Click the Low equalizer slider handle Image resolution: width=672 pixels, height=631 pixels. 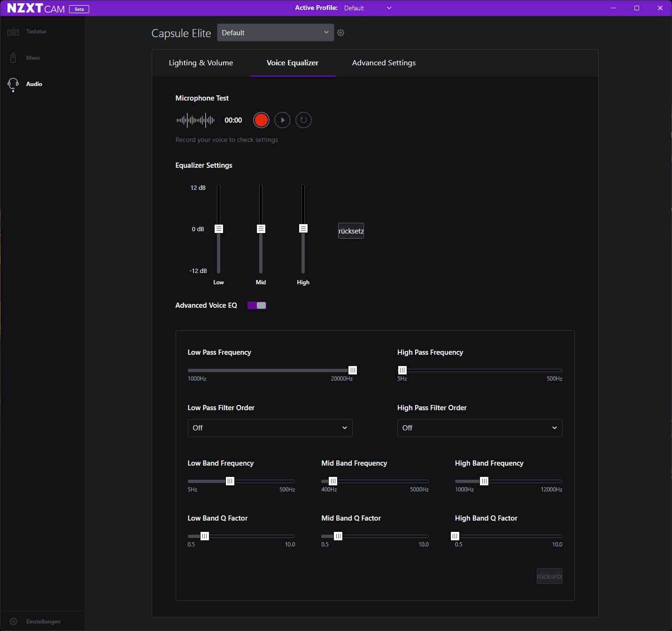coord(219,229)
